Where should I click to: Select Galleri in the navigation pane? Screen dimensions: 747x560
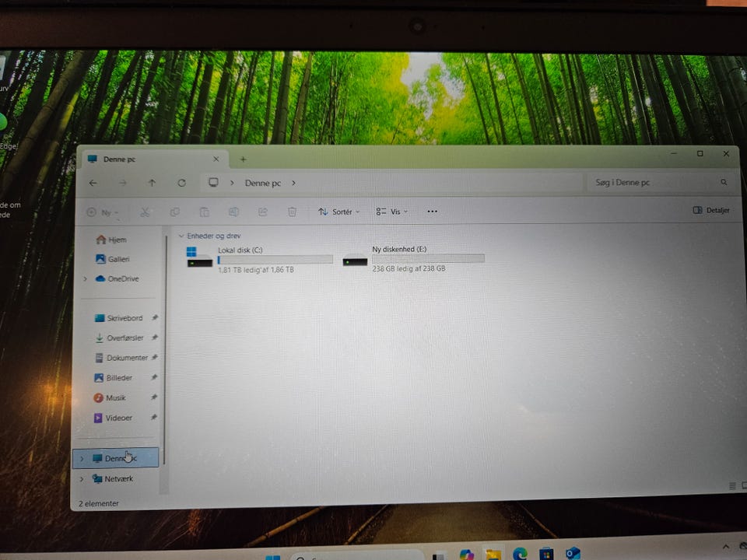pos(112,259)
